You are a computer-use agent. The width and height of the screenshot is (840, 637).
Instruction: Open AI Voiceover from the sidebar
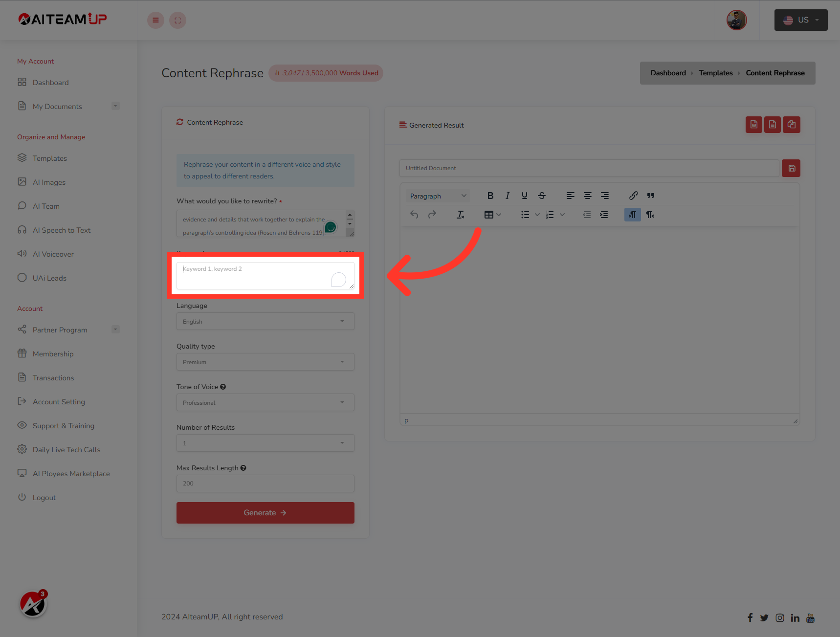[52, 254]
